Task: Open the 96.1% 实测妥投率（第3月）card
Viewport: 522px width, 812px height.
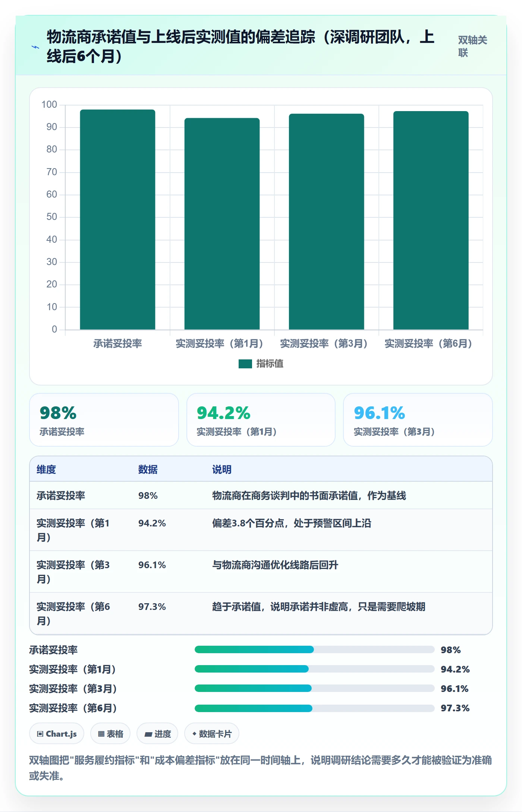Action: (418, 420)
